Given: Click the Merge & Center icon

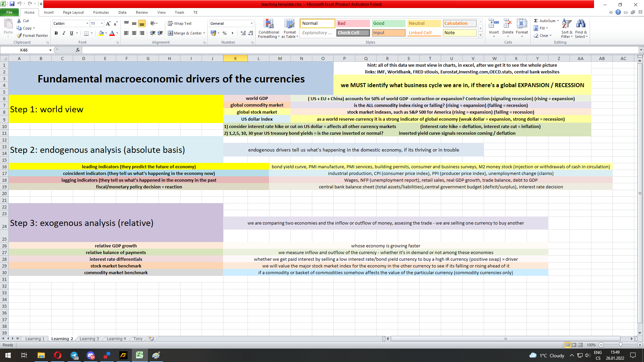Looking at the screenshot, I should coord(170,33).
